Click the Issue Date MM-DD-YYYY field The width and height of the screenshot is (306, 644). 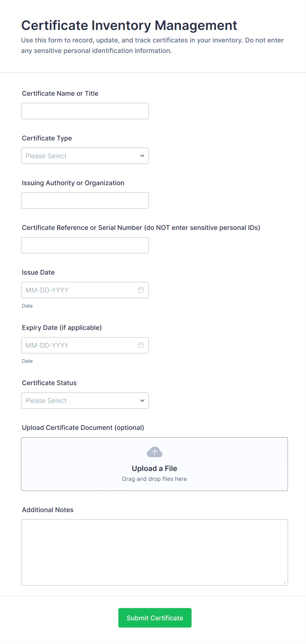pyautogui.click(x=76, y=290)
